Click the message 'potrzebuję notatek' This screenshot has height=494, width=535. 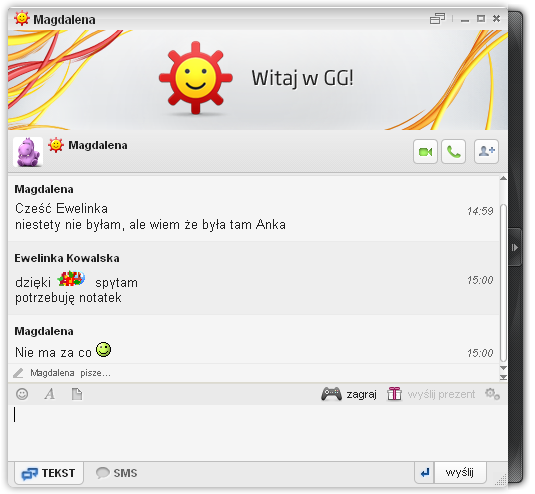pyautogui.click(x=68, y=298)
